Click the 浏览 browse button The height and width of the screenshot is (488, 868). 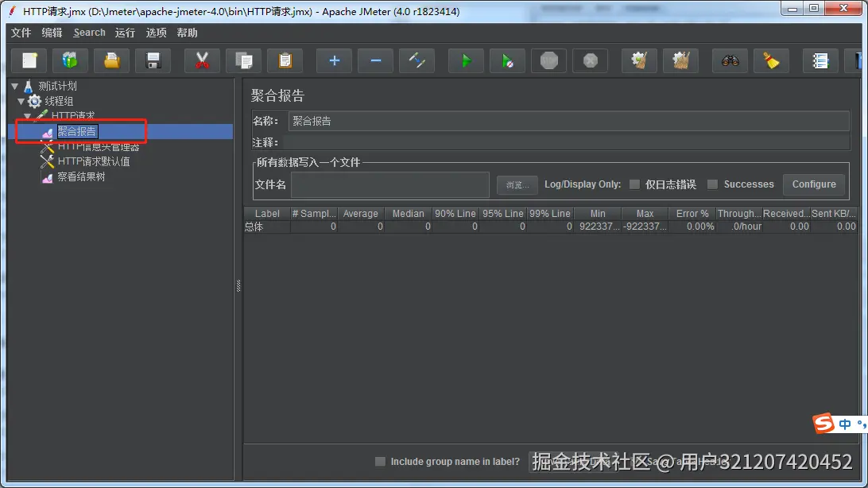tap(517, 185)
